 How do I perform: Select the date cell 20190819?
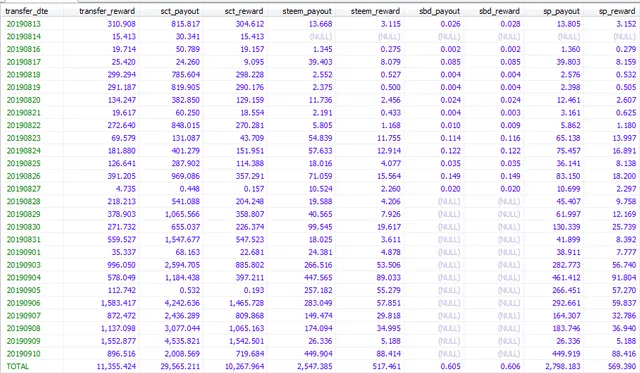coord(24,87)
